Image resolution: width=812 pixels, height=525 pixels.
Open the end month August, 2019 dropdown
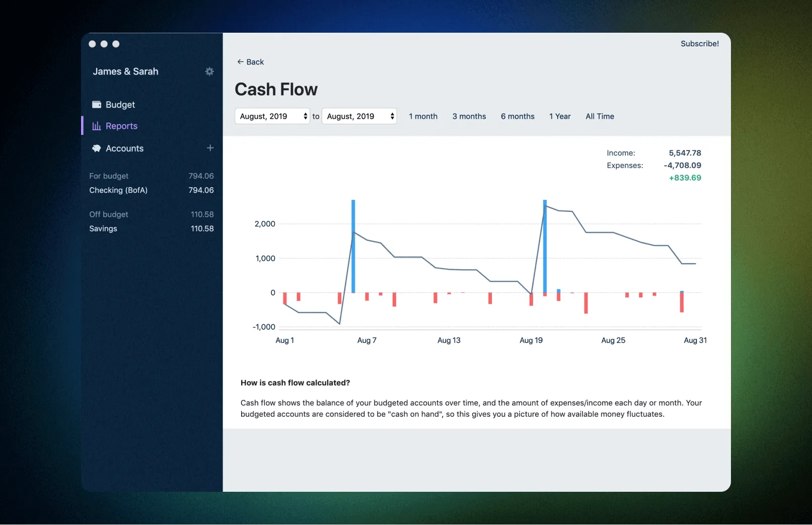359,116
